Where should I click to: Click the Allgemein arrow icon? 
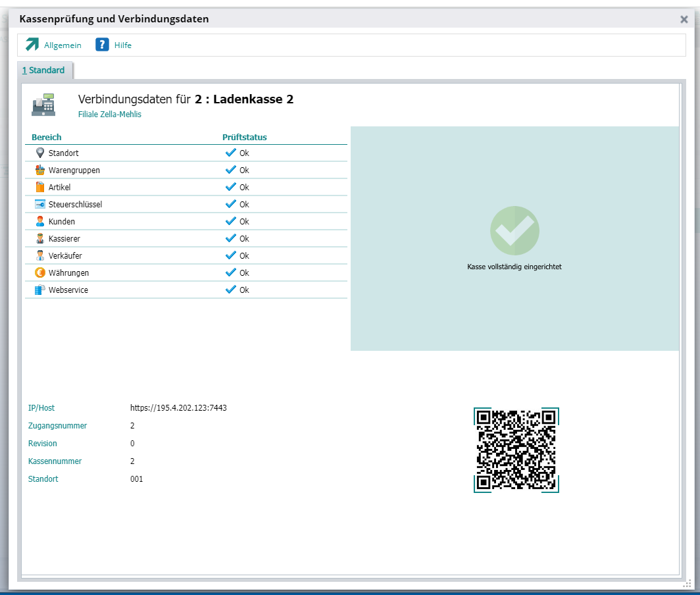(x=32, y=45)
